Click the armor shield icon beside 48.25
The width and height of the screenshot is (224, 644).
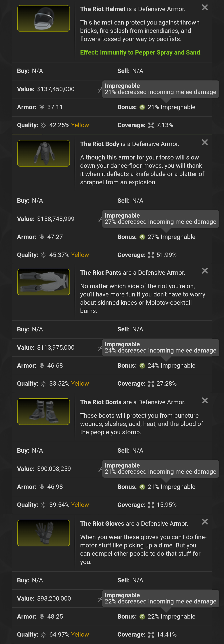point(42,617)
